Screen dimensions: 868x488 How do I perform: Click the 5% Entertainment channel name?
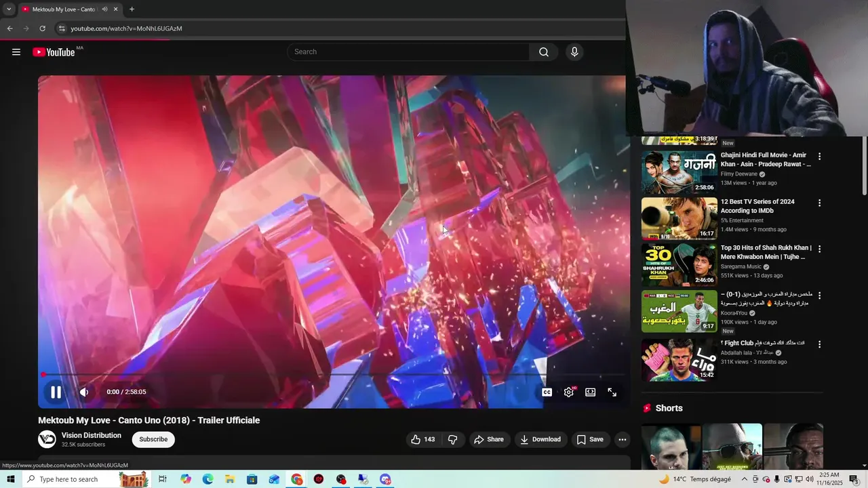tap(742, 220)
